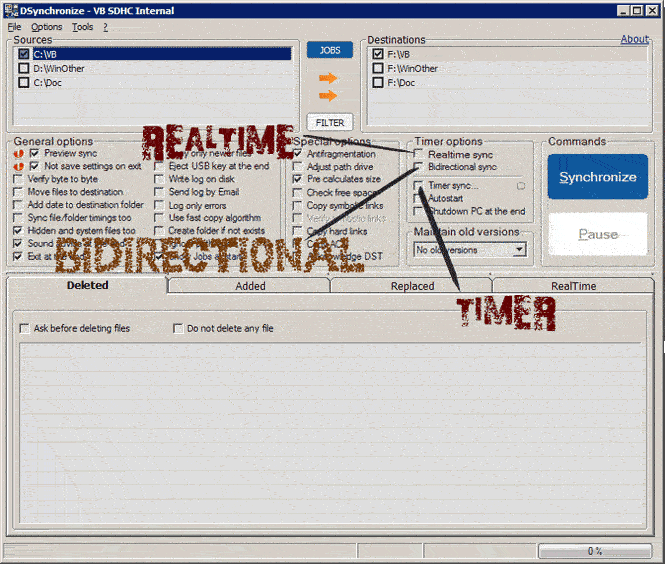Click the red warning icon beside Not save settings

point(19,166)
